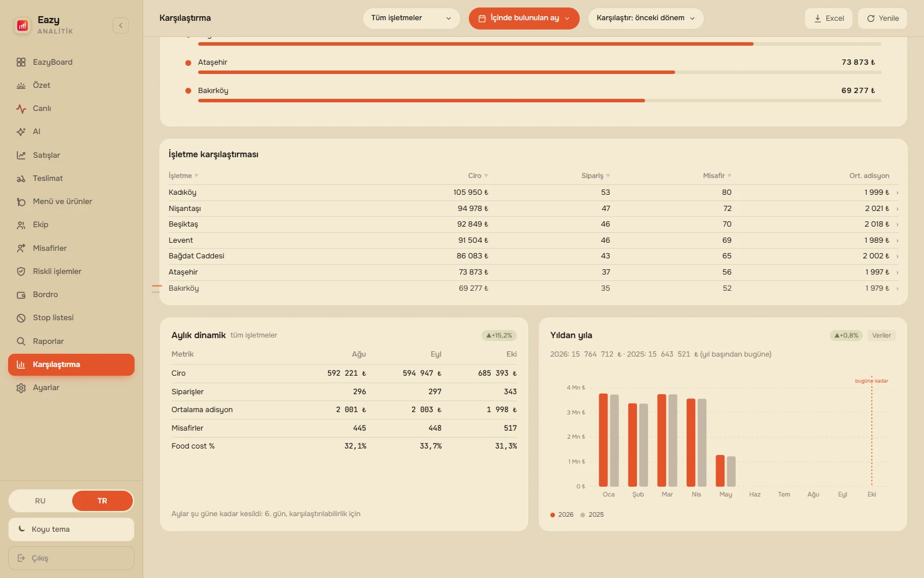Click the Raporlar magnifier icon

[21, 342]
